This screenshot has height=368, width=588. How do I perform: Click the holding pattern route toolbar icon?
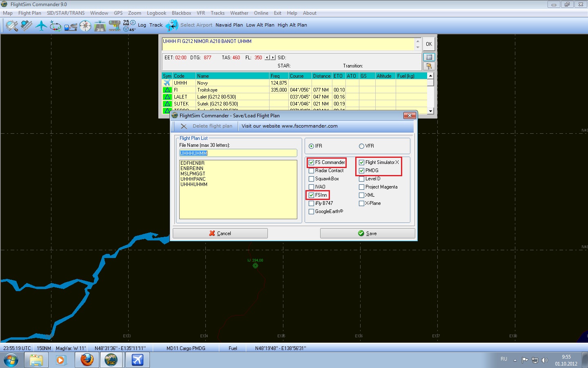click(x=56, y=26)
